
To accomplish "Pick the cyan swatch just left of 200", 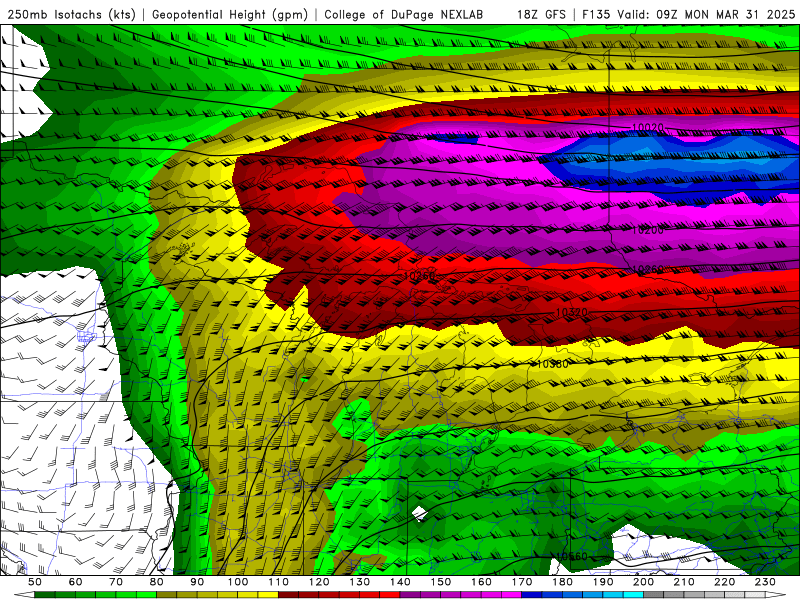I will 633,594.
